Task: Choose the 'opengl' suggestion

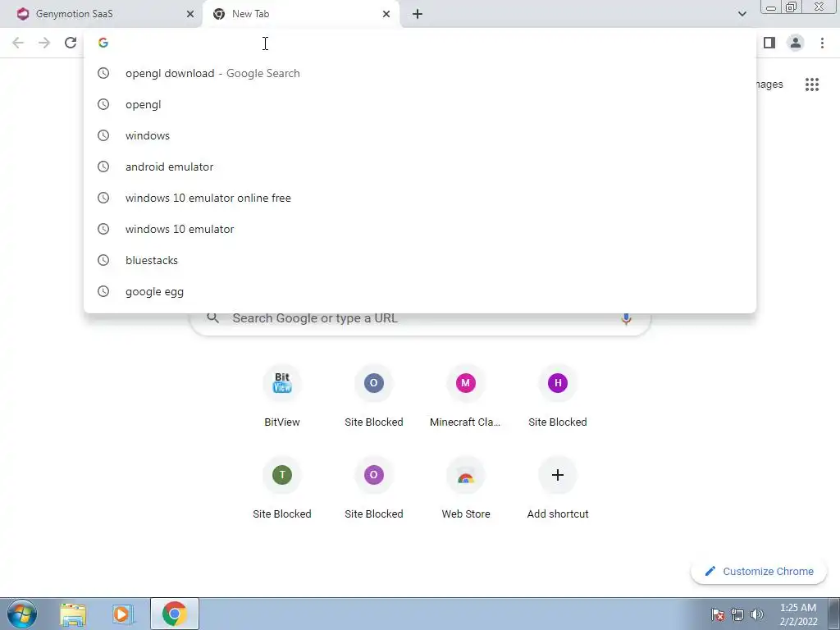Action: (420, 104)
